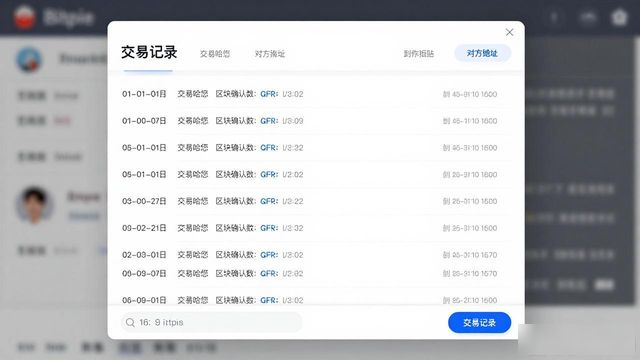Click the date 01-01-01日

click(x=144, y=94)
